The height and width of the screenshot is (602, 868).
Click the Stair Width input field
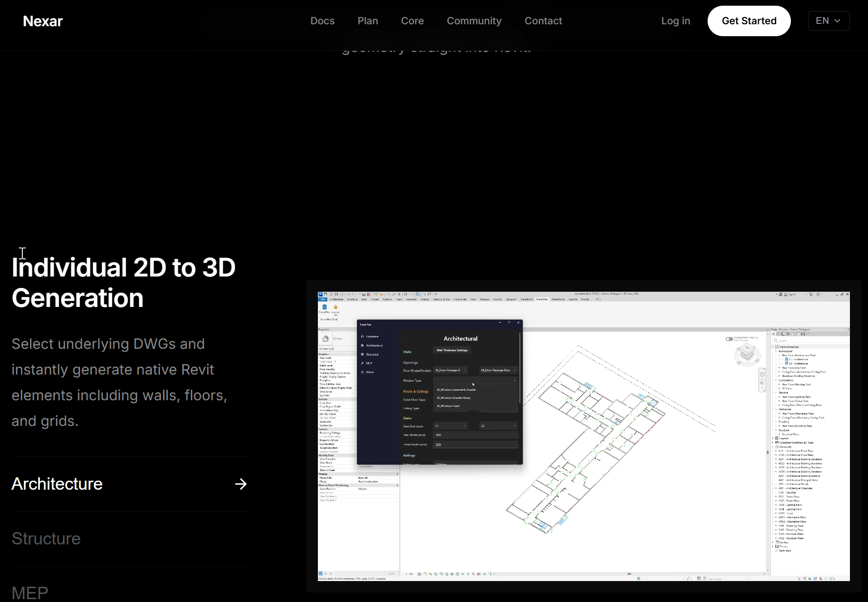pos(475,435)
